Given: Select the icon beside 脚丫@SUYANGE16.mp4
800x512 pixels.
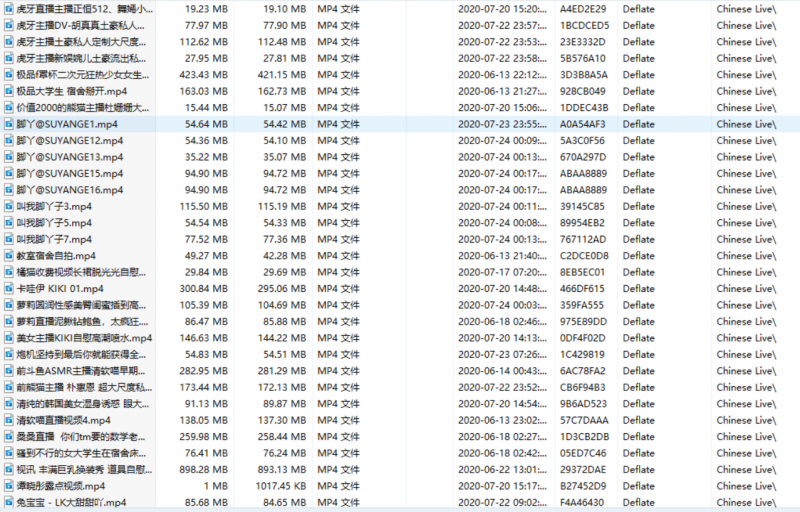Looking at the screenshot, I should (x=8, y=190).
